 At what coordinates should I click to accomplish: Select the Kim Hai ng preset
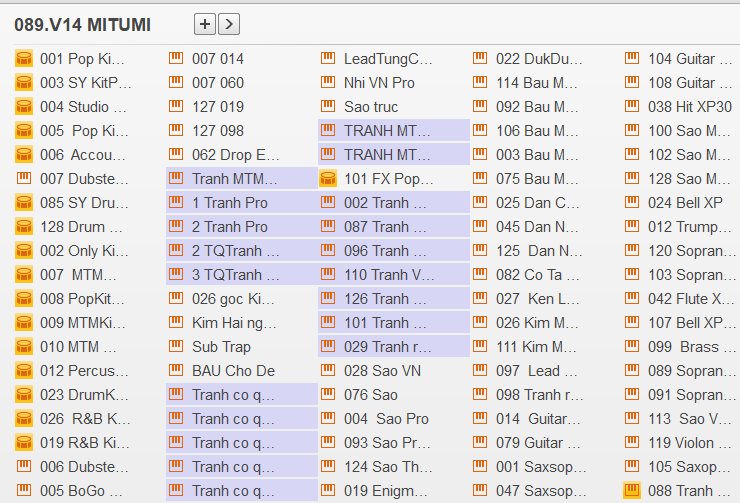click(x=234, y=323)
